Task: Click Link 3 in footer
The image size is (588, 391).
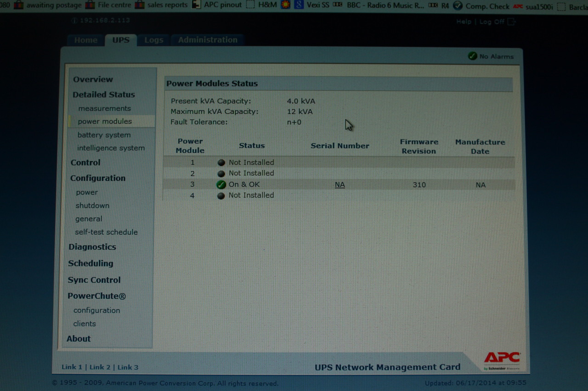Action: 128,367
